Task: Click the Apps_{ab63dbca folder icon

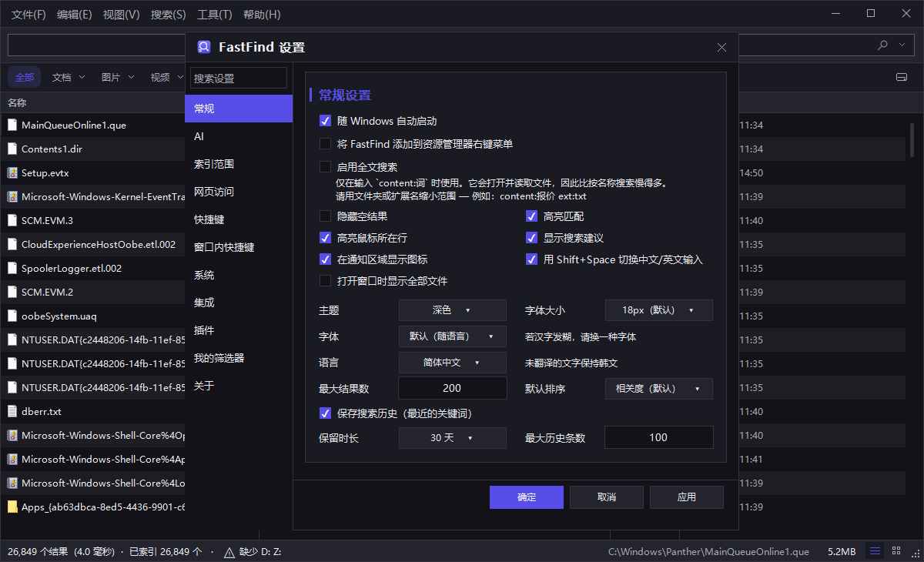Action: click(12, 507)
